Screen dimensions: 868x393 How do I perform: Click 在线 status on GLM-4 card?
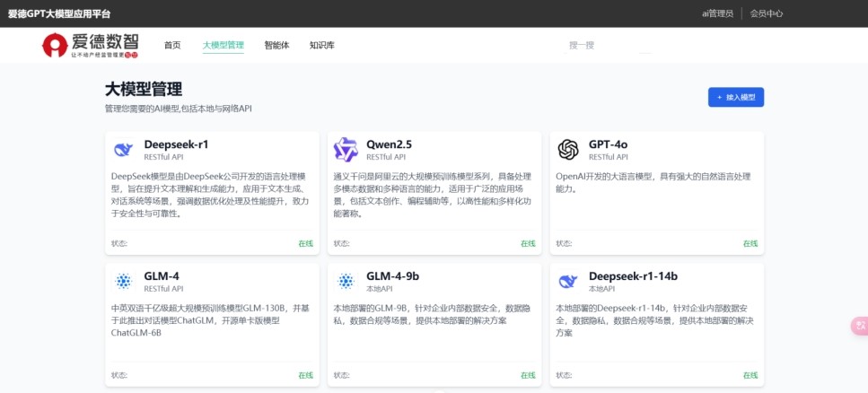tap(305, 375)
